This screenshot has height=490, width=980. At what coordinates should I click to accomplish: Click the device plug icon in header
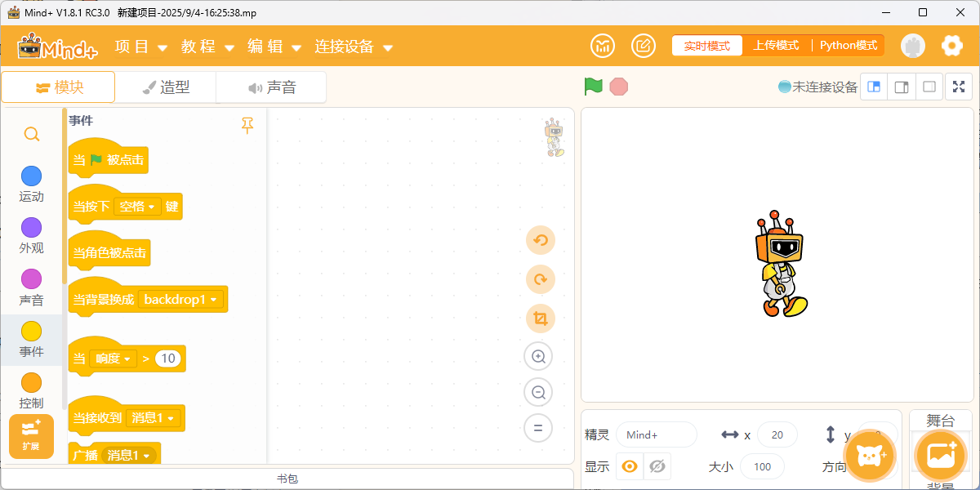point(913,46)
